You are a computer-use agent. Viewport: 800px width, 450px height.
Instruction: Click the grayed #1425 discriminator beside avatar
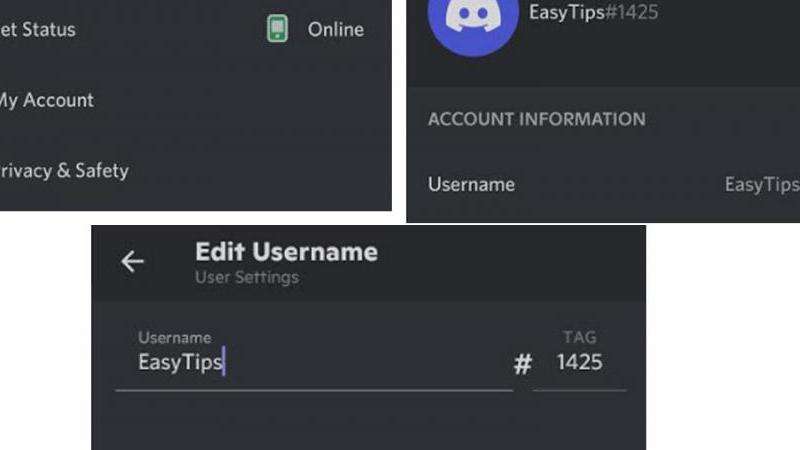tap(632, 12)
